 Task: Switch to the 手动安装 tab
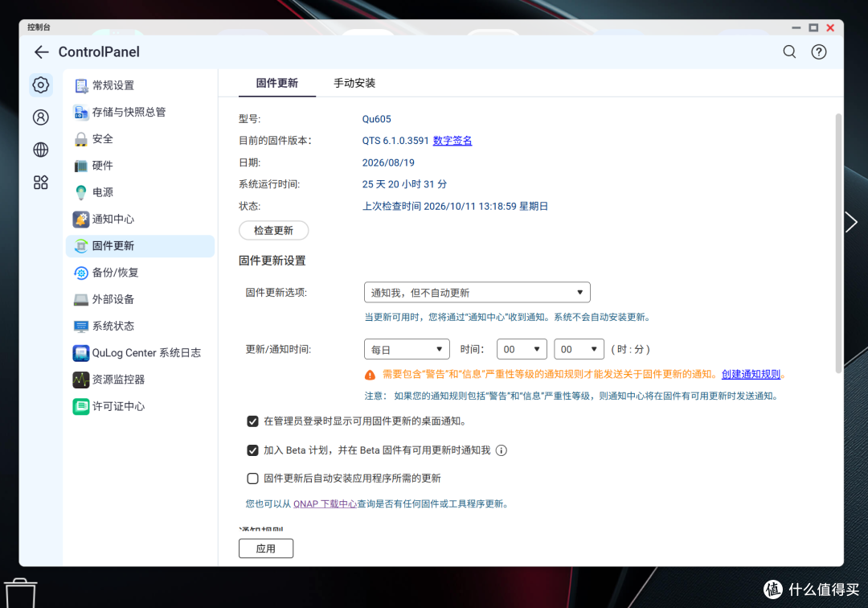354,83
